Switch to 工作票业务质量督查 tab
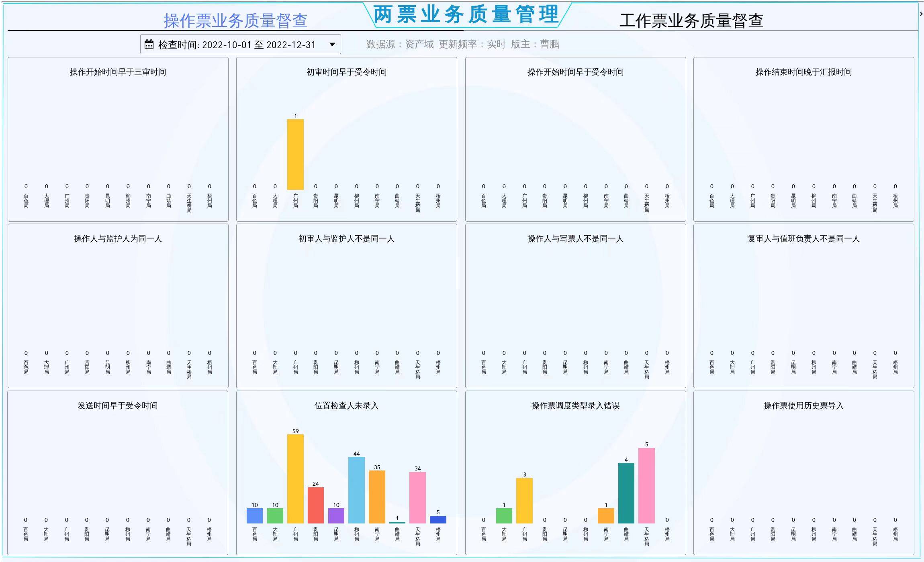The image size is (924, 562). [x=691, y=20]
